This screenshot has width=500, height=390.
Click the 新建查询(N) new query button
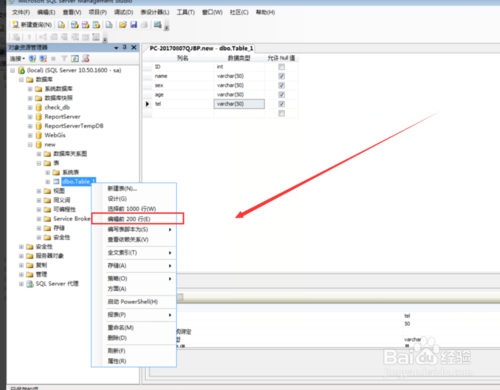(32, 25)
